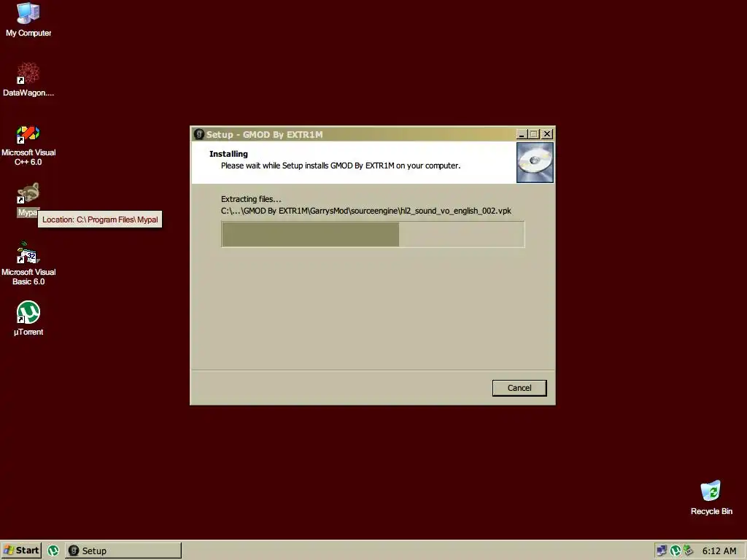This screenshot has height=560, width=747.
Task: Click the hl2_sound_vo_english_002.vpk file path
Action: [x=366, y=211]
